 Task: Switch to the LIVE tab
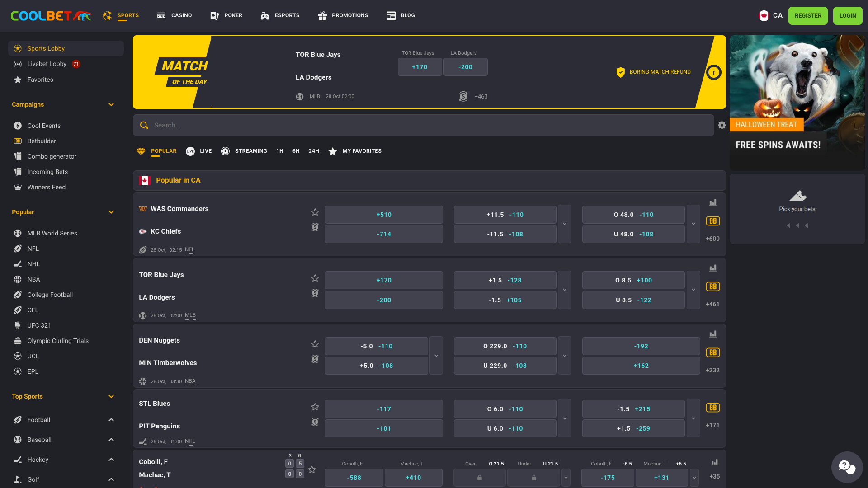pyautogui.click(x=199, y=151)
